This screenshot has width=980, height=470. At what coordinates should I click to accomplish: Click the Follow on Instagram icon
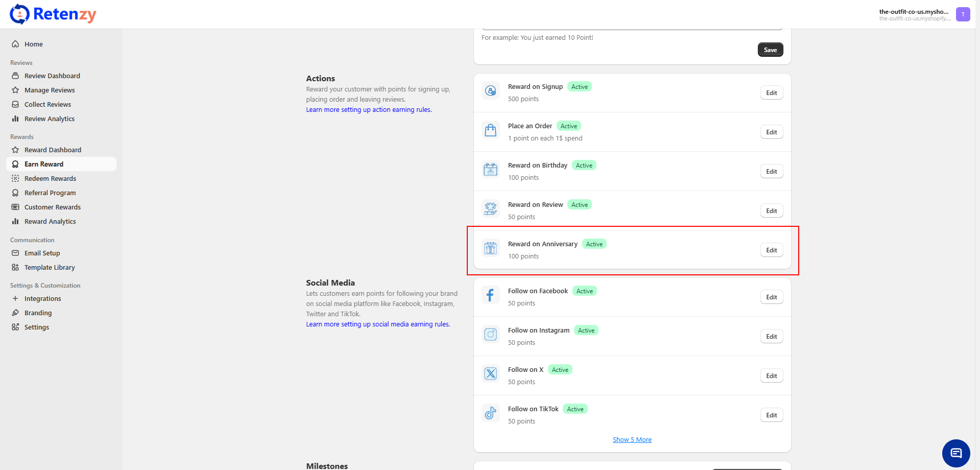490,335
